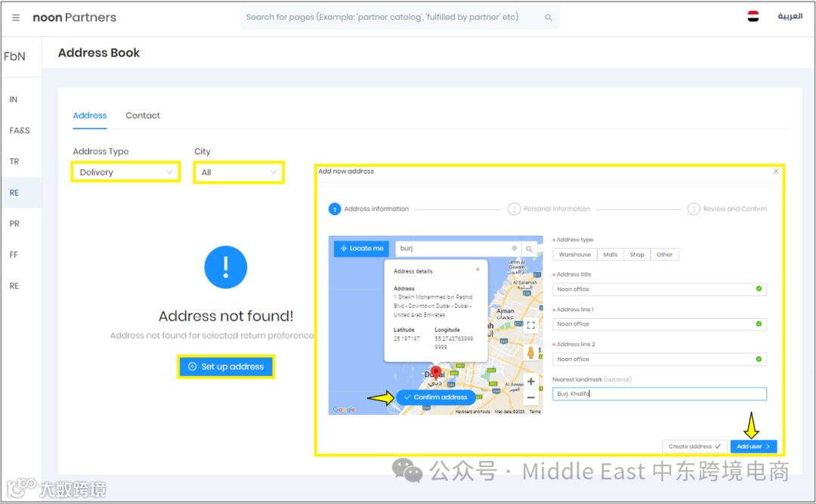This screenshot has width=816, height=504.
Task: Click the Set up address button
Action: coord(226,366)
